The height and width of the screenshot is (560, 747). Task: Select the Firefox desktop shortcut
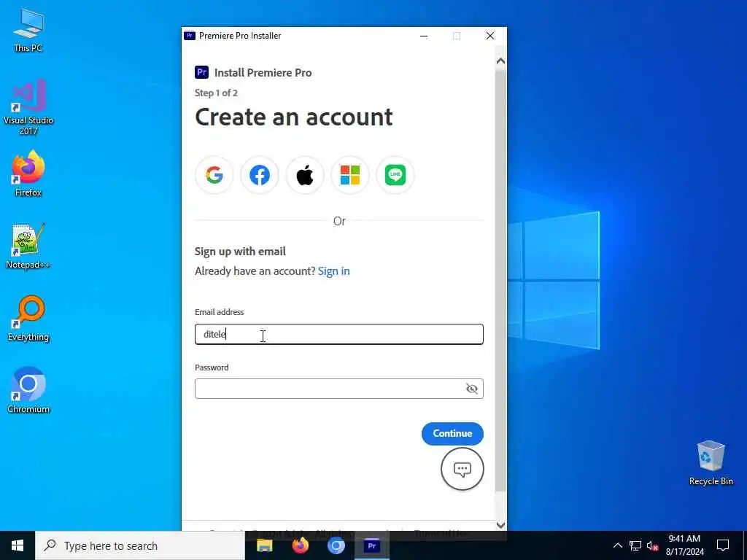(x=28, y=174)
